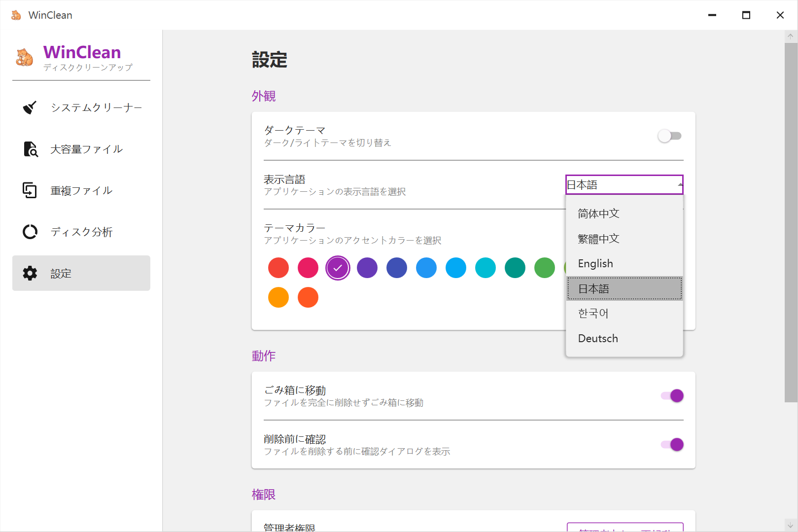Click the highlighted 日本語 list entry
The image size is (798, 532).
624,289
